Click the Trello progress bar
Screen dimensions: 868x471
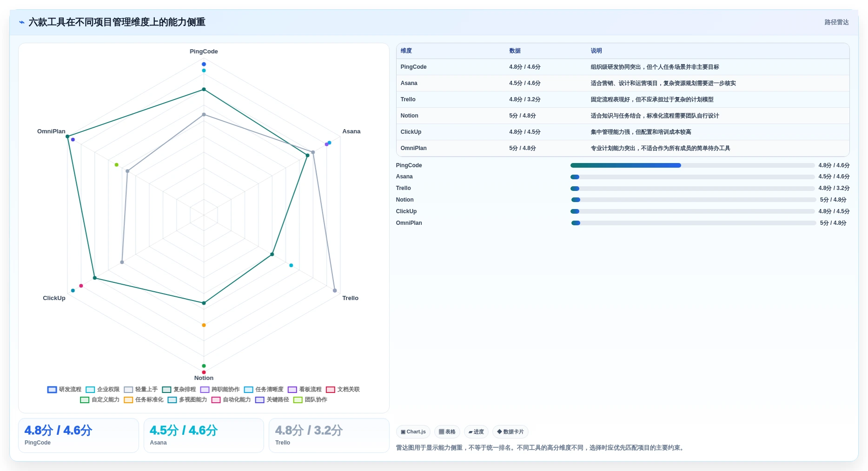point(692,189)
